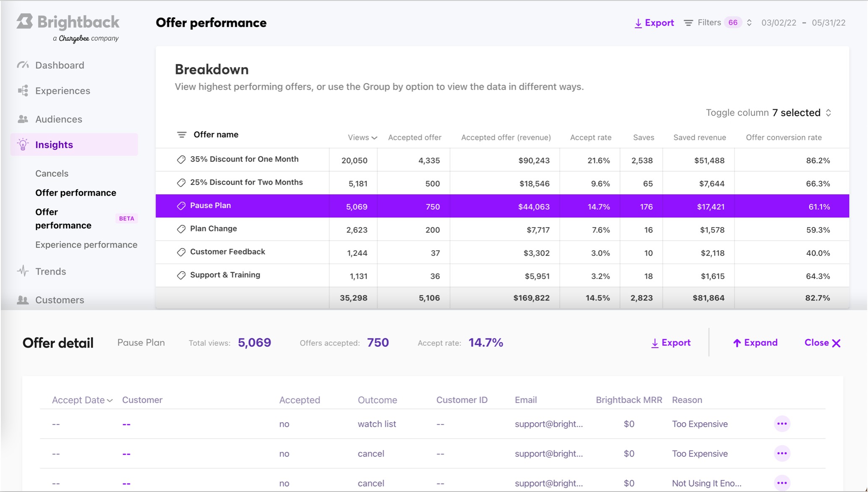
Task: Click the filter icon beside Offer name
Action: tap(182, 134)
